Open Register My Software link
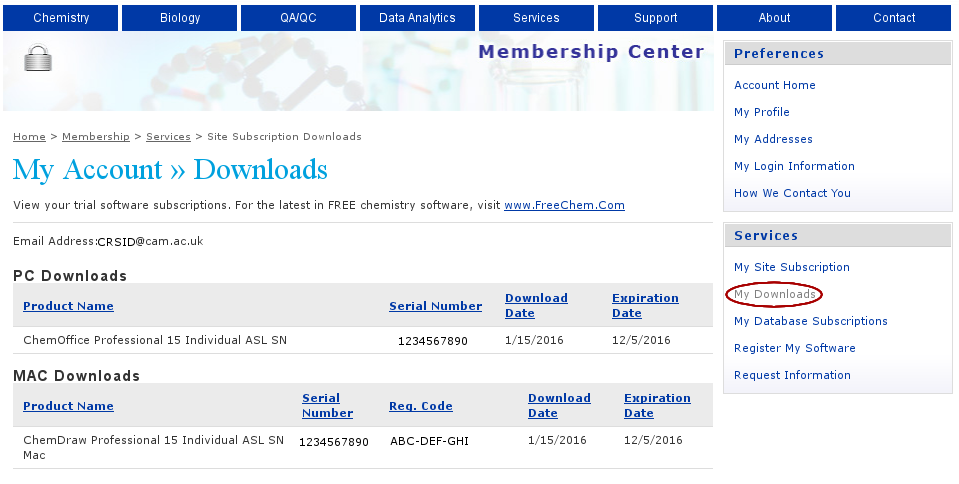The width and height of the screenshot is (959, 484). tap(794, 348)
